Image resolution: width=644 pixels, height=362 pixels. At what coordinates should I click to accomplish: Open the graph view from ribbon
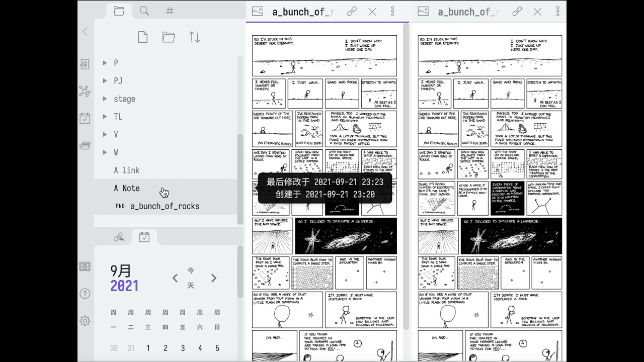(85, 91)
